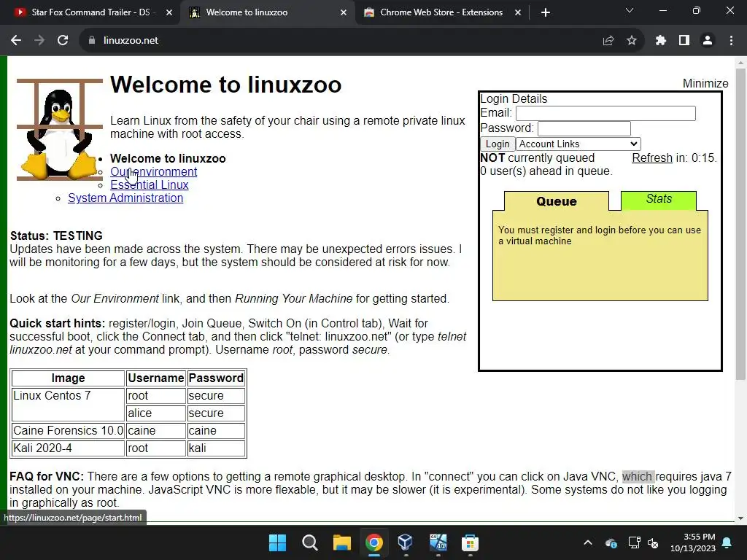Viewport: 747px width, 560px height.
Task: Click the 'Kali 2020-4' cell
Action: [68, 448]
